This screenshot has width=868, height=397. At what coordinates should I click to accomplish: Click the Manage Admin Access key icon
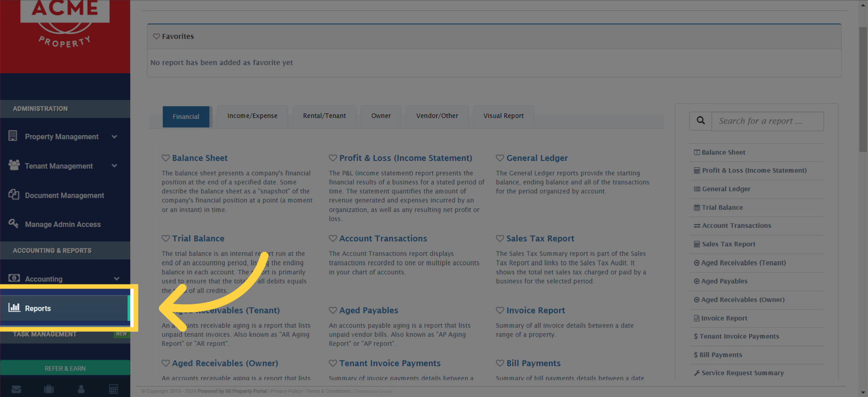[x=14, y=223]
